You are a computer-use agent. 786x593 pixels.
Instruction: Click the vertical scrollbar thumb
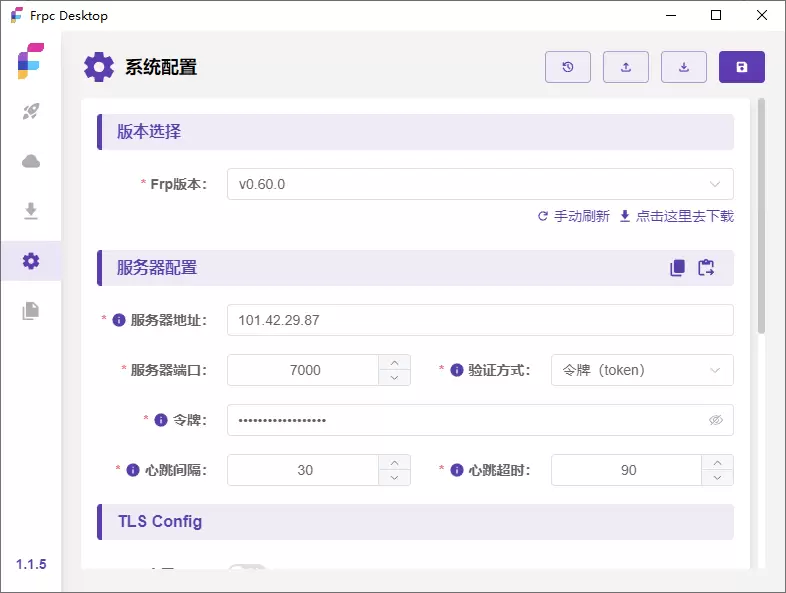761,216
